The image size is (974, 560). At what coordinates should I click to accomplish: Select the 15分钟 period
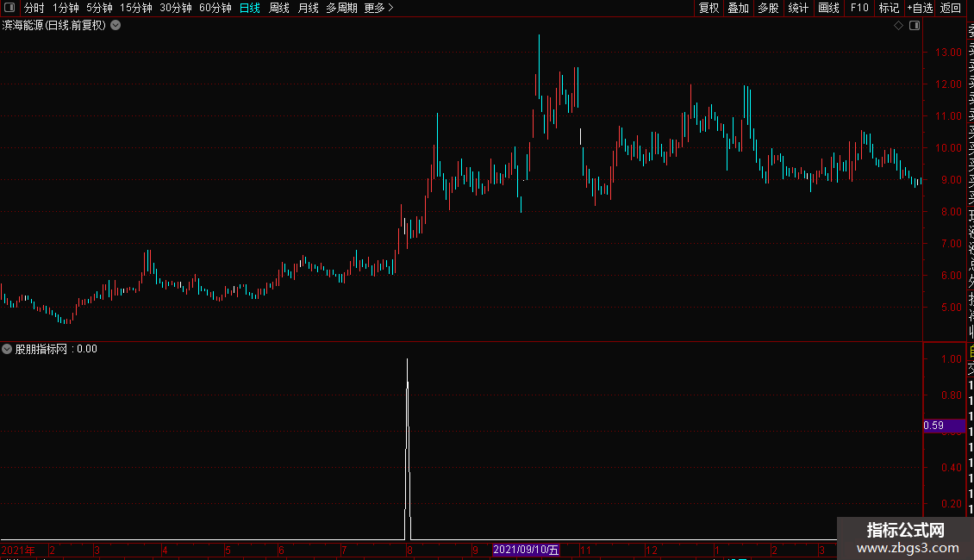135,8
